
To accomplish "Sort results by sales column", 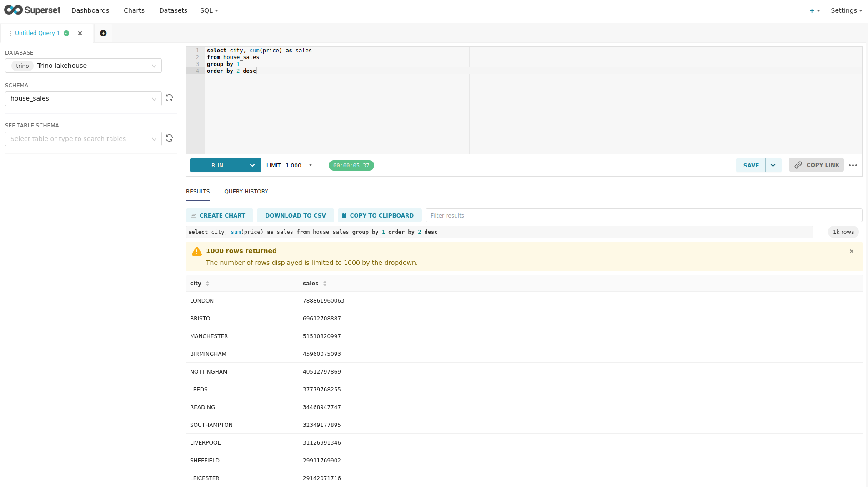I will click(x=325, y=284).
